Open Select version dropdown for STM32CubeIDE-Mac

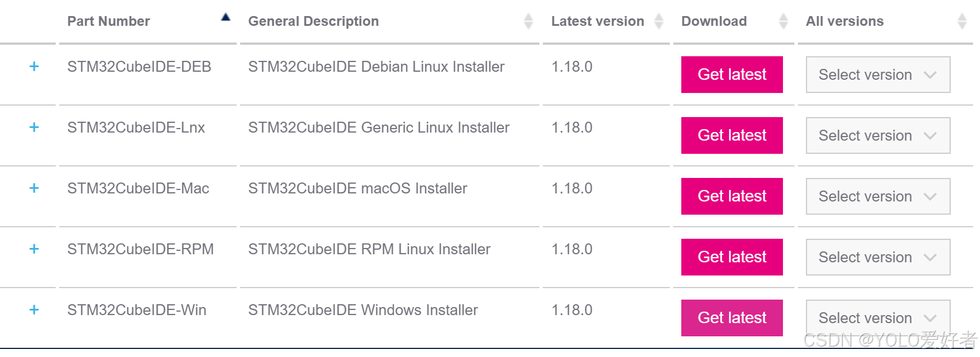878,196
